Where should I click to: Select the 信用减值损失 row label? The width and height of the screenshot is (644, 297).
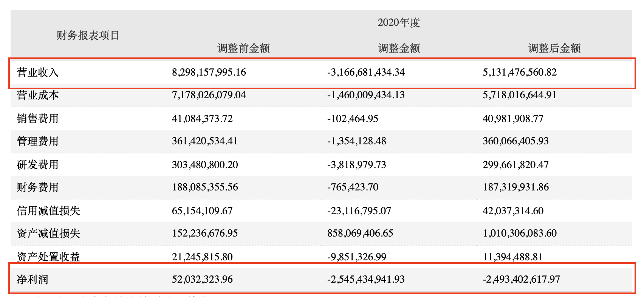click(48, 211)
